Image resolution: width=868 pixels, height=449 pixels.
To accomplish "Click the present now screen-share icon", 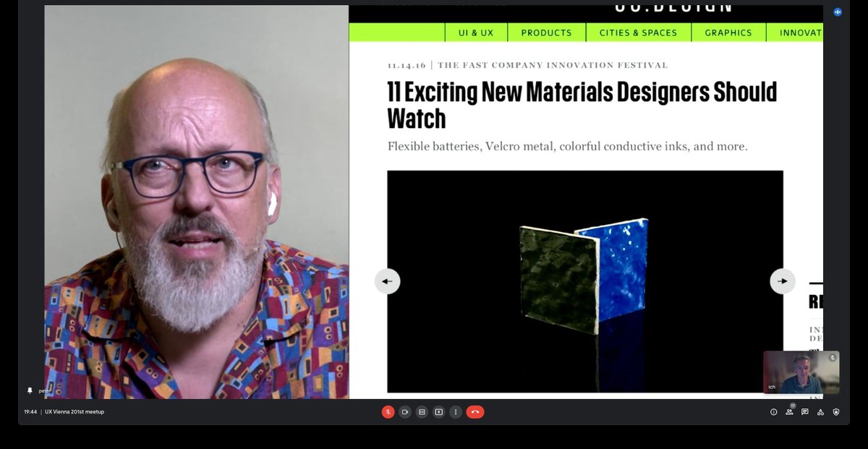I will tap(438, 411).
